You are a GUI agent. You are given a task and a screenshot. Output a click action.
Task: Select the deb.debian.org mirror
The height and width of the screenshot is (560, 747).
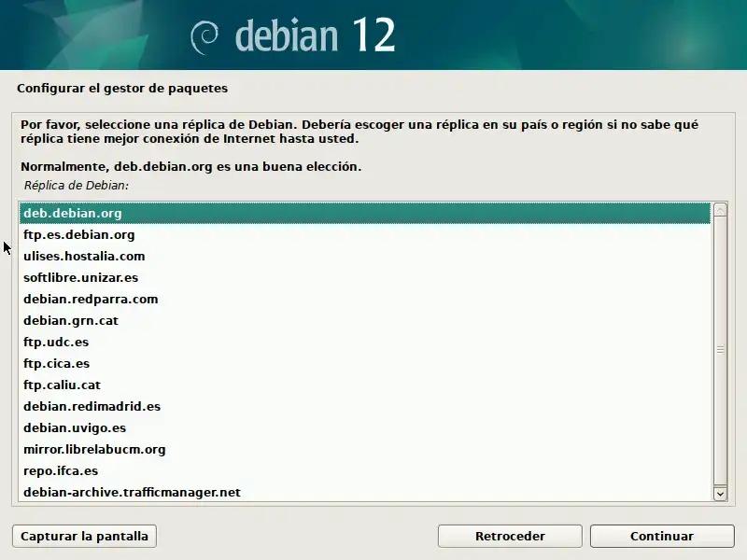365,214
